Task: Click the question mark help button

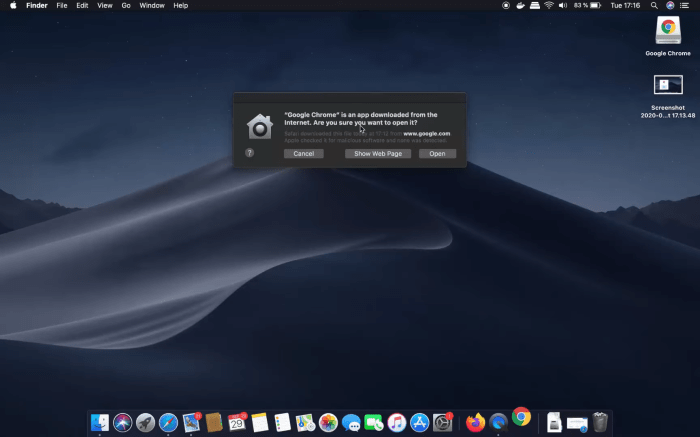Action: pos(250,153)
